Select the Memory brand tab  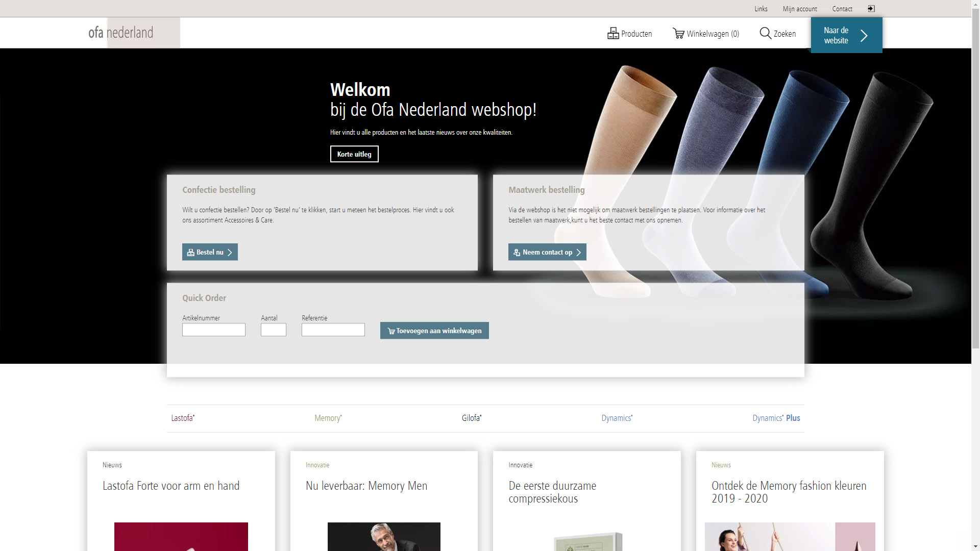pos(328,418)
